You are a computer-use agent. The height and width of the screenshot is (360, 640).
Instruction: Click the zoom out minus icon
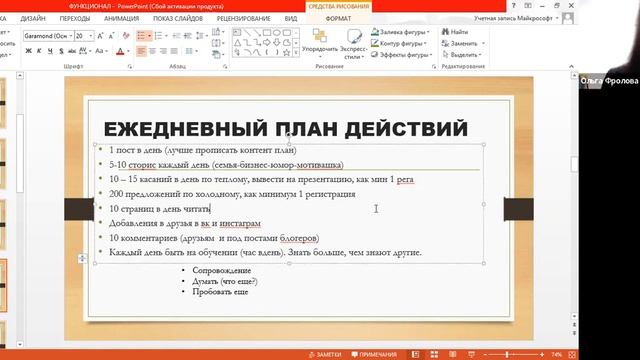tap(485, 355)
